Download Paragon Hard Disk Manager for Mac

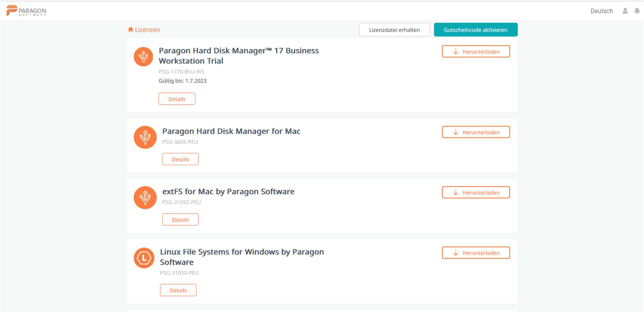(x=476, y=132)
